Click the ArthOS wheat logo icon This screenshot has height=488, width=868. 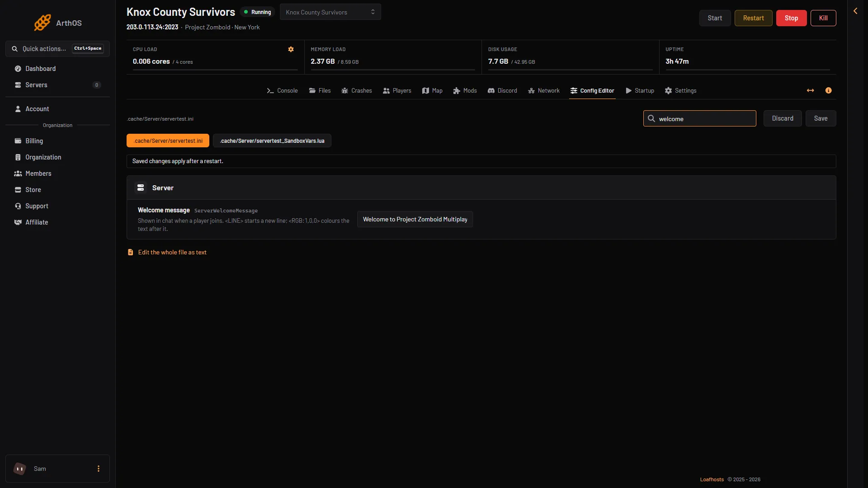click(42, 23)
